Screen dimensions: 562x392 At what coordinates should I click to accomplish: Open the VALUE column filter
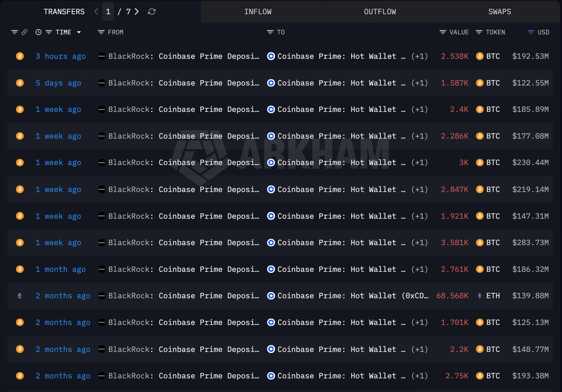pyautogui.click(x=443, y=32)
